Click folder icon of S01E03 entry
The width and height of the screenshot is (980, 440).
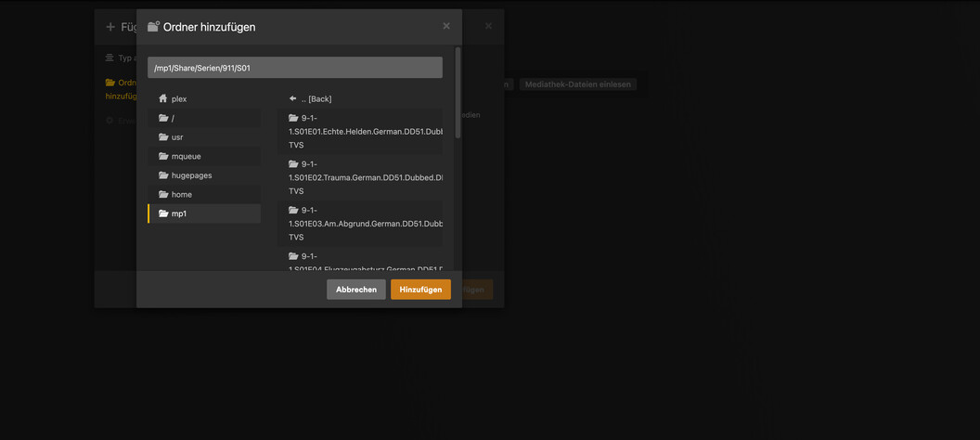(293, 210)
